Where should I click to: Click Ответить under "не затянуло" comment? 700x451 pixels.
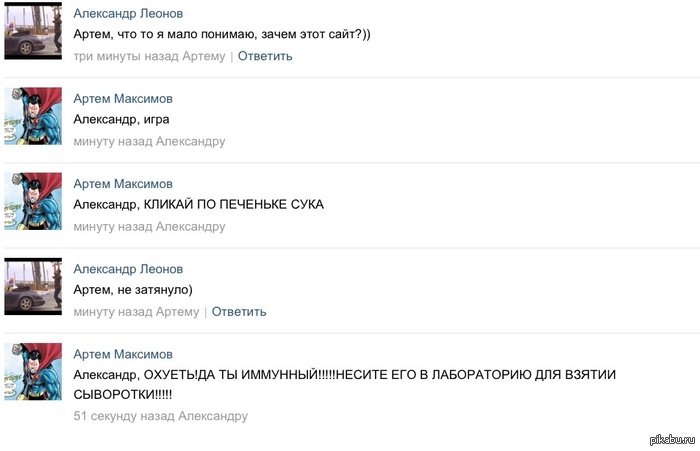tap(239, 312)
